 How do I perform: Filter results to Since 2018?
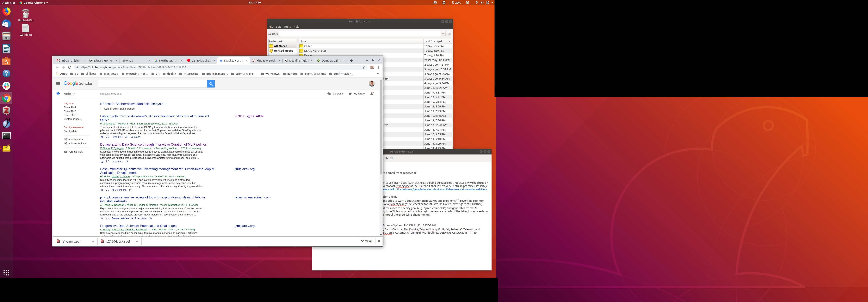(70, 112)
